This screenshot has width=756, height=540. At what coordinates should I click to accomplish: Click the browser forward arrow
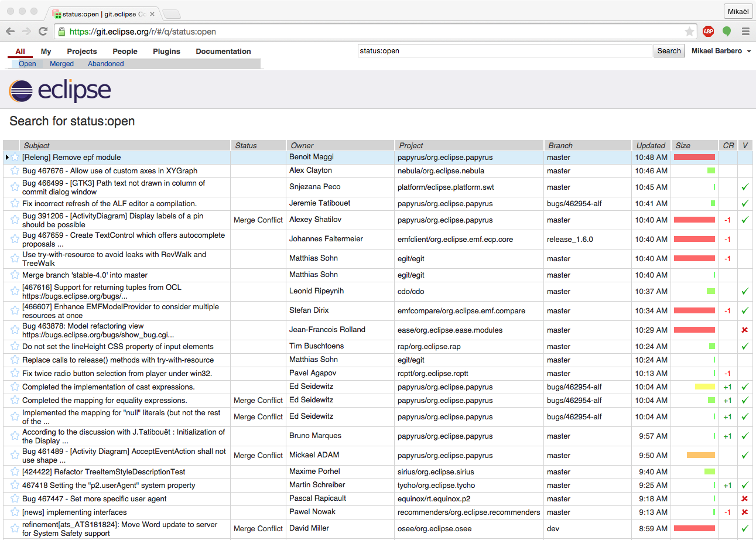click(x=26, y=31)
